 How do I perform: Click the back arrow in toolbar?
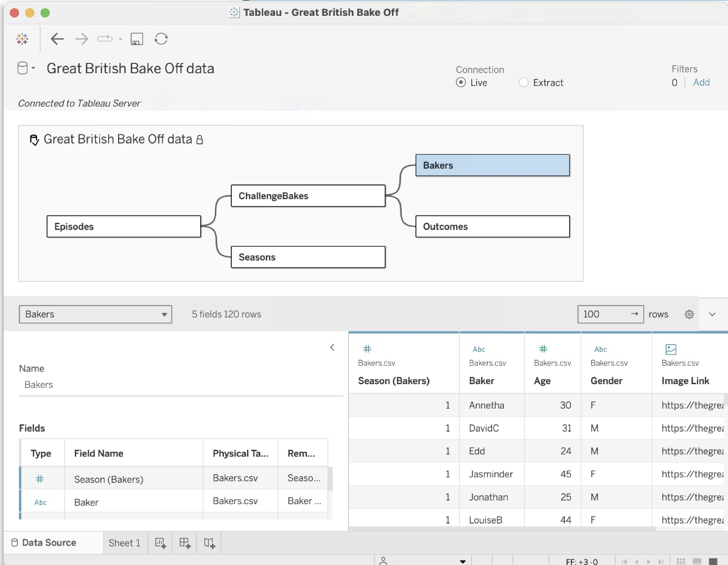(x=57, y=39)
